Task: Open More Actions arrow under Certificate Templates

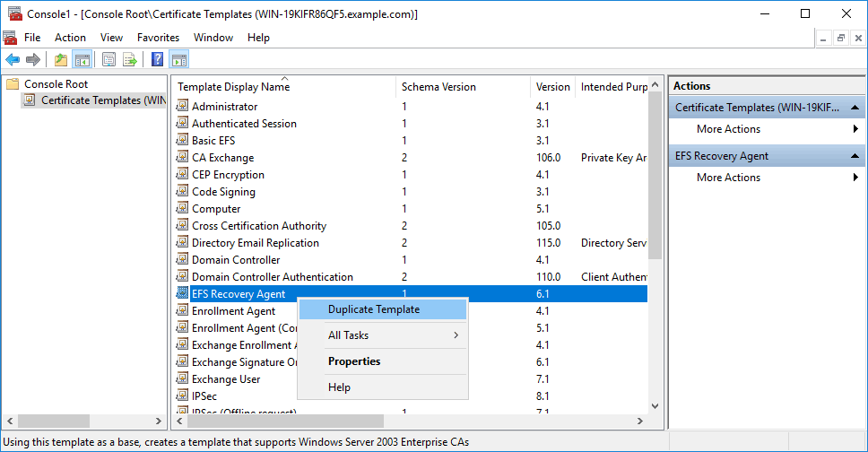Action: tap(855, 129)
